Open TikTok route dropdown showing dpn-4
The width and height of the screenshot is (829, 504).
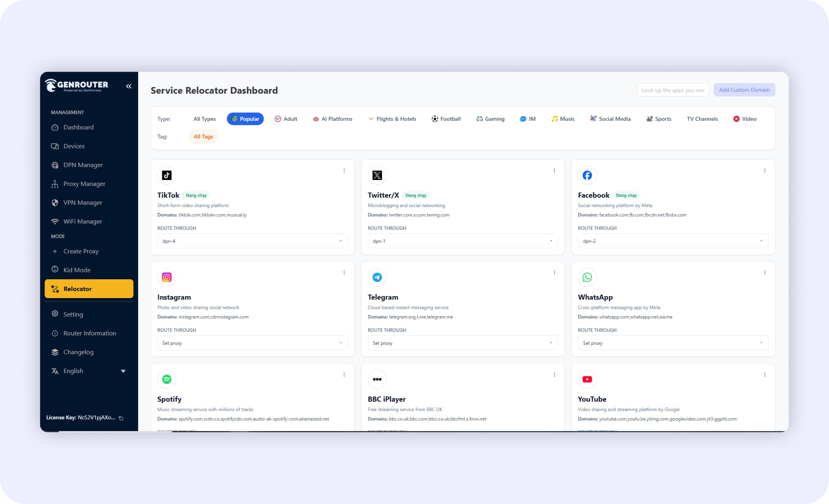click(252, 241)
